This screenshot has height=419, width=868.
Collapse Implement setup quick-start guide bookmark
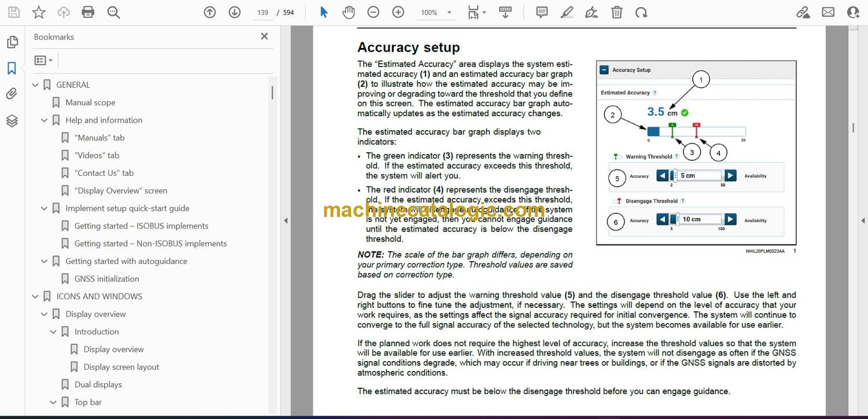coord(45,208)
